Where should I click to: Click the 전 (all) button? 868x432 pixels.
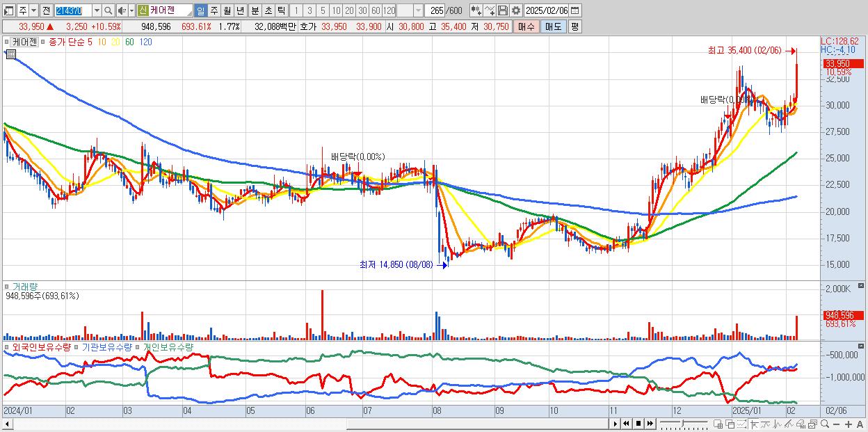(46, 10)
